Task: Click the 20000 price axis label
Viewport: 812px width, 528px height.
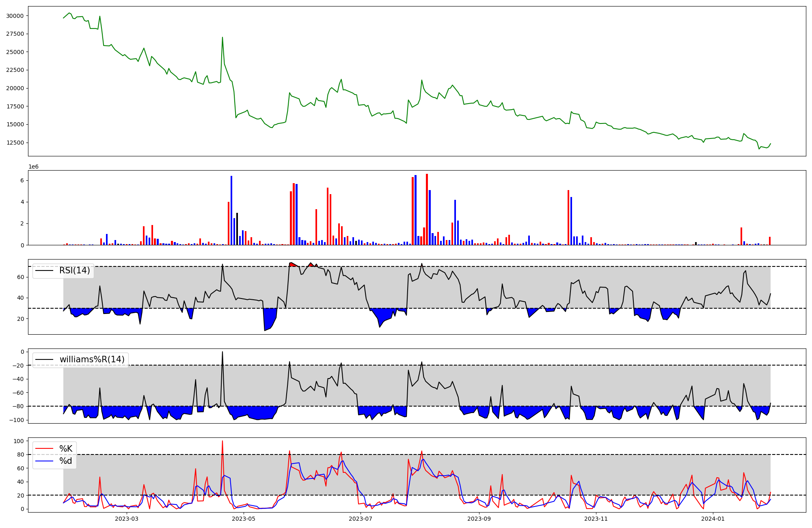Action: pos(15,88)
